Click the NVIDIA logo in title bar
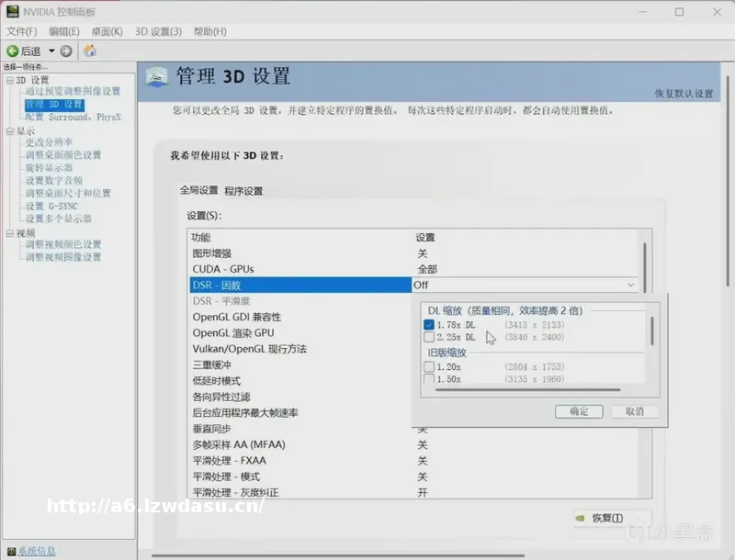Image resolution: width=735 pixels, height=560 pixels. 10,12
